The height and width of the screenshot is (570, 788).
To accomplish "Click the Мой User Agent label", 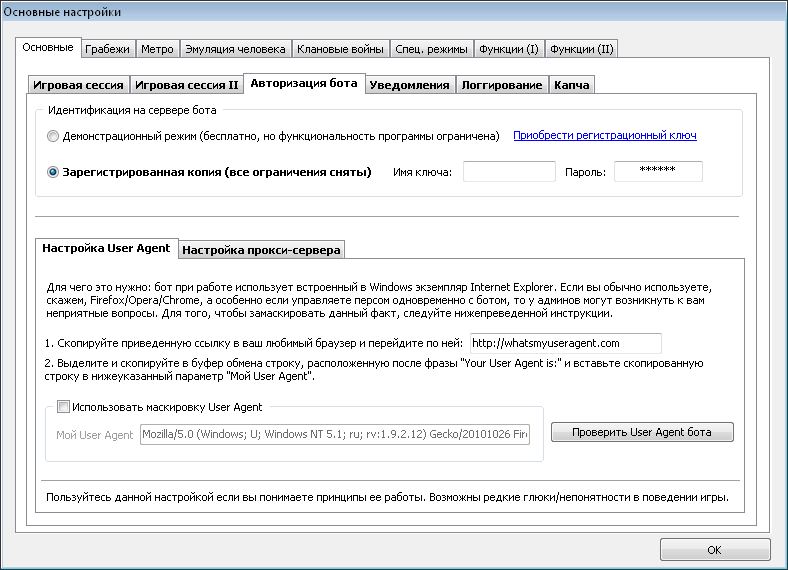I will [94, 435].
